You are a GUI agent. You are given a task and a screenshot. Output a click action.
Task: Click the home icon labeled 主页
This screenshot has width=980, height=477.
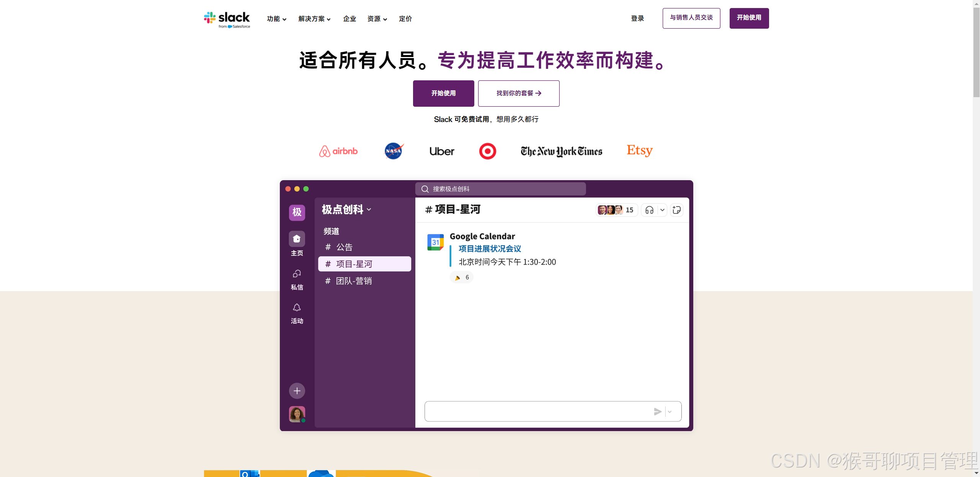coord(297,239)
